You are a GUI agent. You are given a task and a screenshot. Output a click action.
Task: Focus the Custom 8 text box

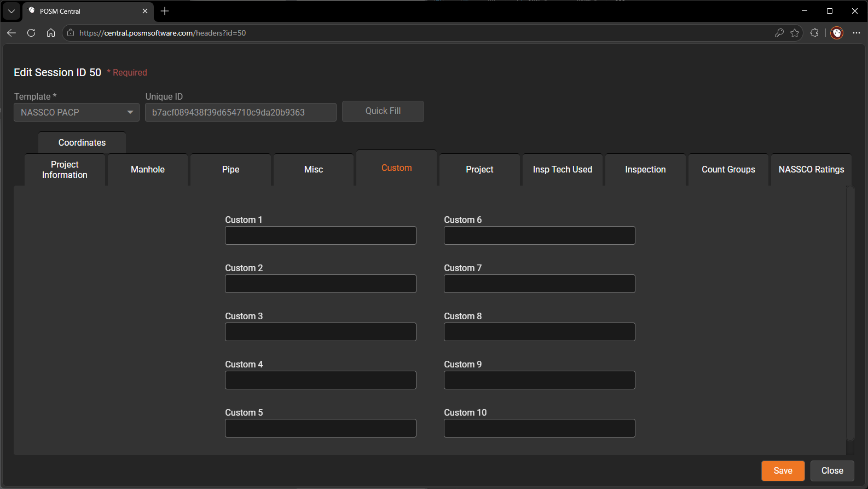click(x=540, y=332)
